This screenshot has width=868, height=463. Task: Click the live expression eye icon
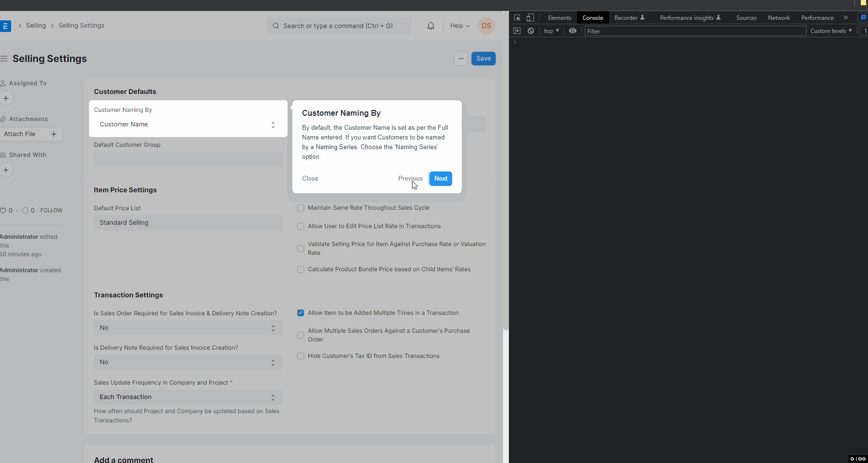point(573,31)
